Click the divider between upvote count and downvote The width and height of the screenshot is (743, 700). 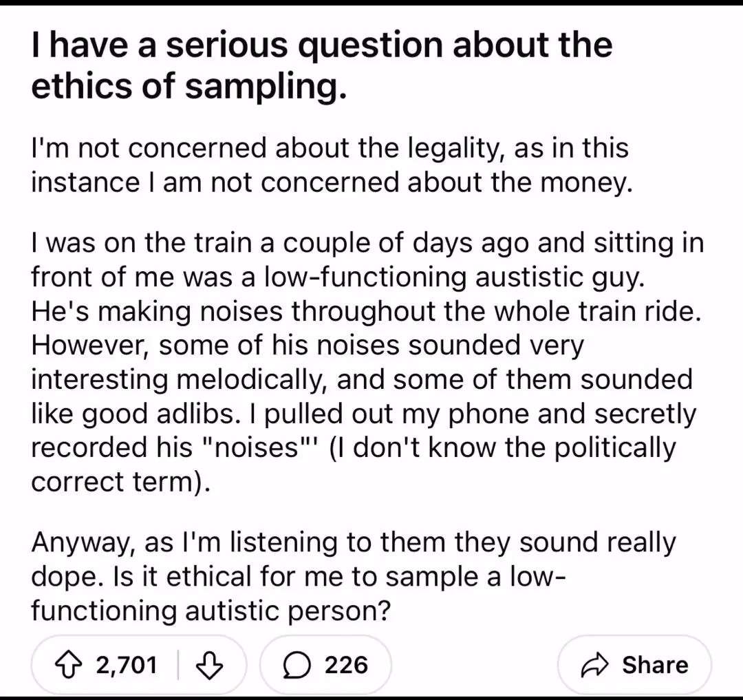(179, 664)
